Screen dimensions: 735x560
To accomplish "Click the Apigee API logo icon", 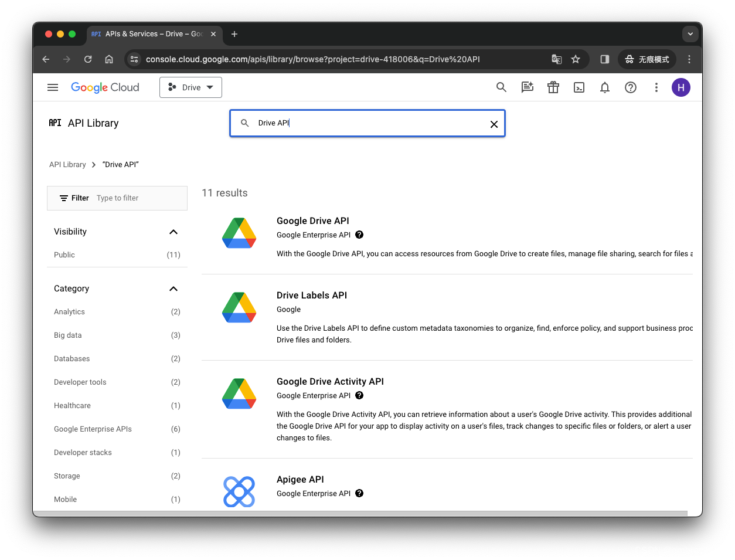I will (x=239, y=491).
